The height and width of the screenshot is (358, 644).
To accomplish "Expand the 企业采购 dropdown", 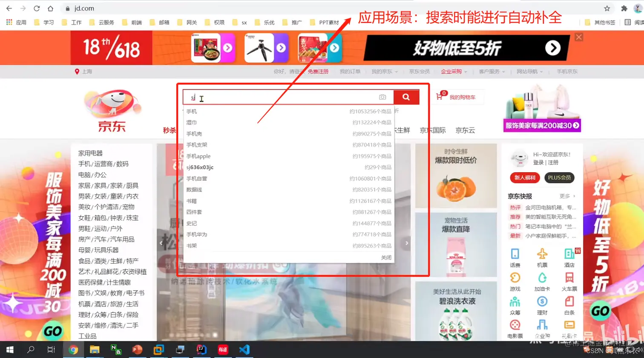I will 454,72.
